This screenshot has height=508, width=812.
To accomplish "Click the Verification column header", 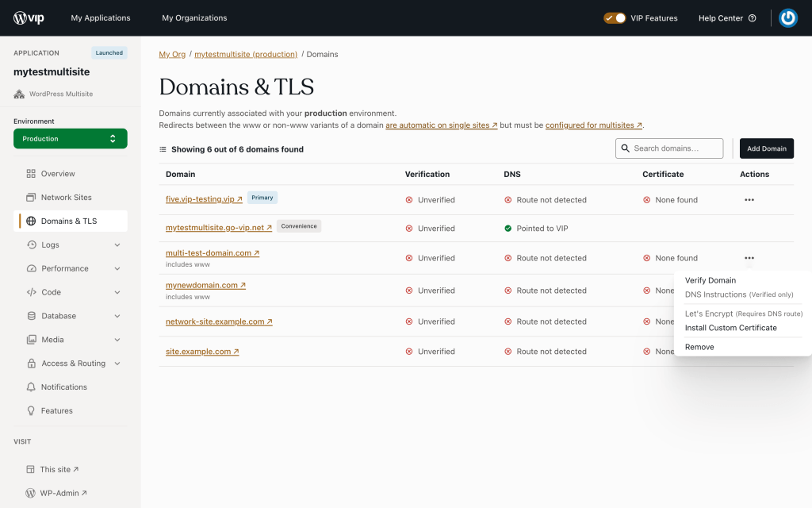I will pyautogui.click(x=427, y=174).
